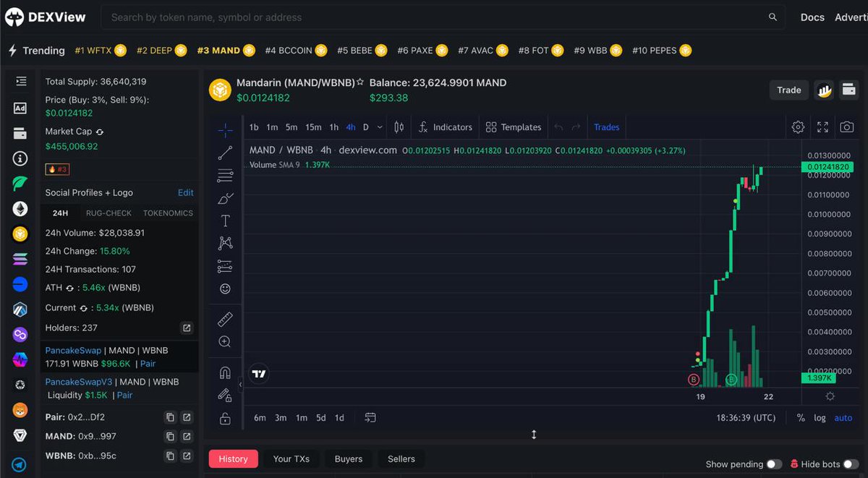
Task: Open the prediction and measurement tools
Action: [x=225, y=266]
